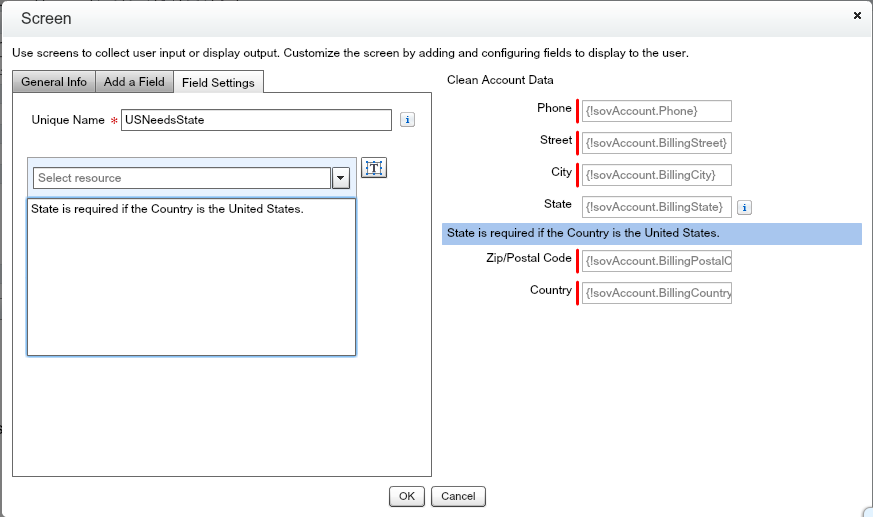This screenshot has width=873, height=517.
Task: Close the Screen dialog with X
Action: [857, 16]
